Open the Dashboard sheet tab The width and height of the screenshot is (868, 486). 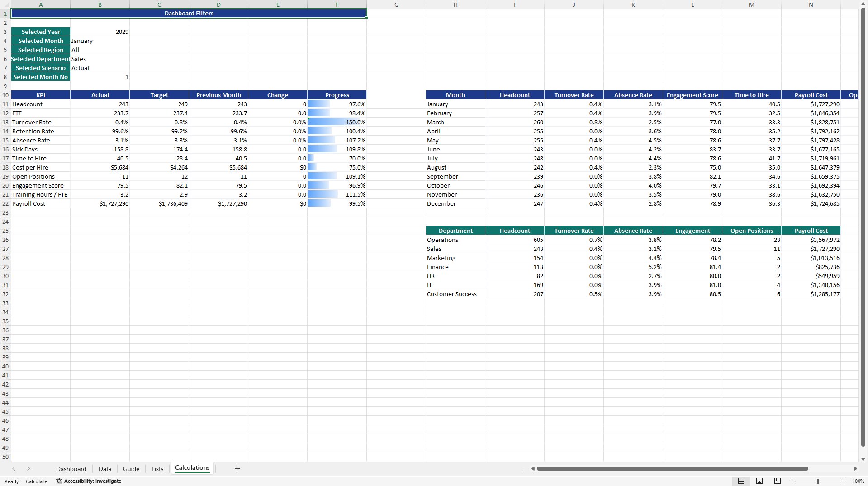(71, 469)
